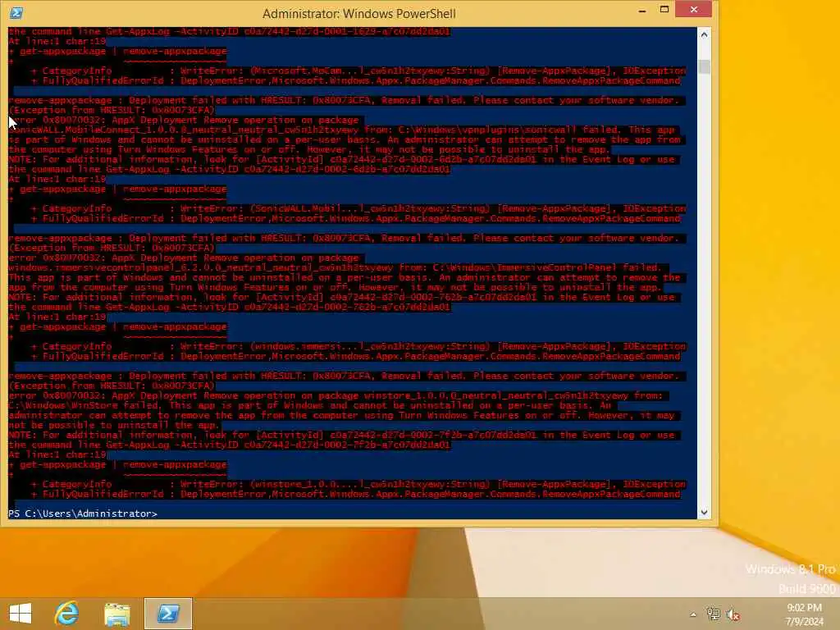
Task: Show hidden tray icons arrow
Action: click(693, 615)
